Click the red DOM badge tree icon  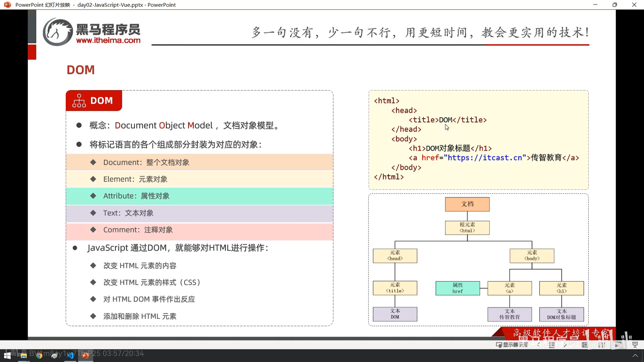[x=79, y=101]
